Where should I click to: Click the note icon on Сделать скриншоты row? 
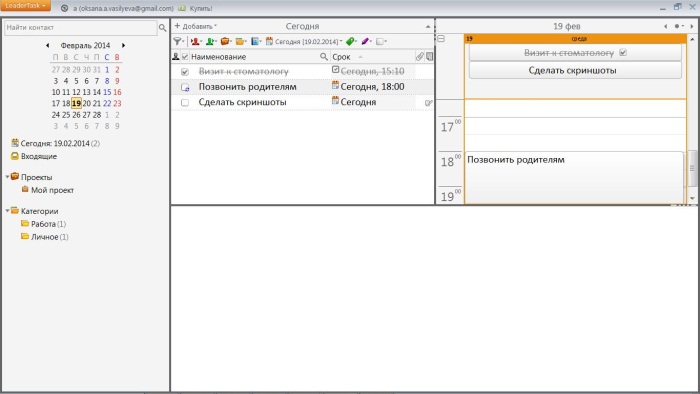429,103
